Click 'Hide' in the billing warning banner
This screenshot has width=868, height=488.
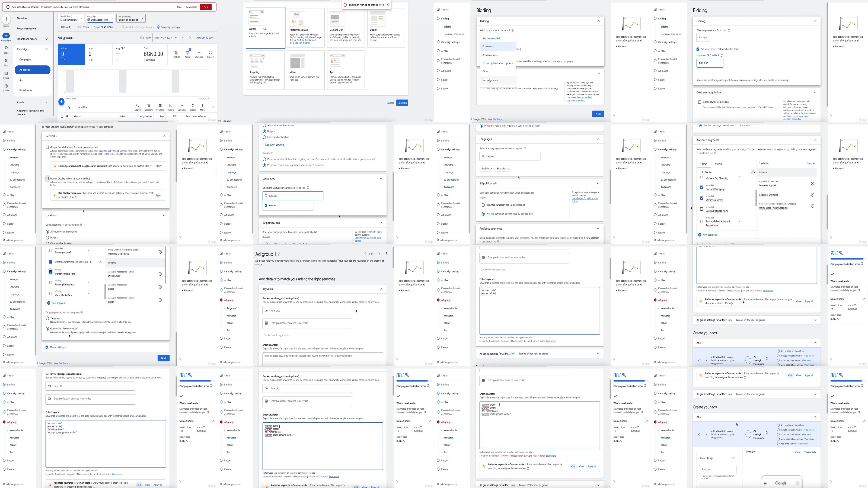pos(179,7)
